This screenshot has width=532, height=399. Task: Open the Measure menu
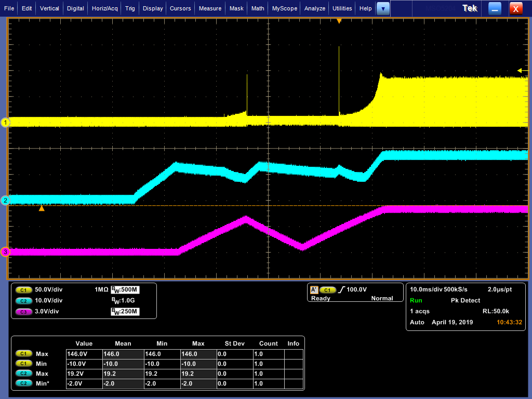tap(210, 8)
